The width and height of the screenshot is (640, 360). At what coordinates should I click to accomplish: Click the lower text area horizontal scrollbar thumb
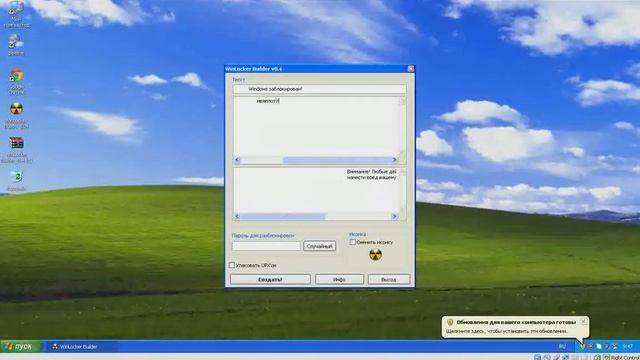pyautogui.click(x=283, y=216)
